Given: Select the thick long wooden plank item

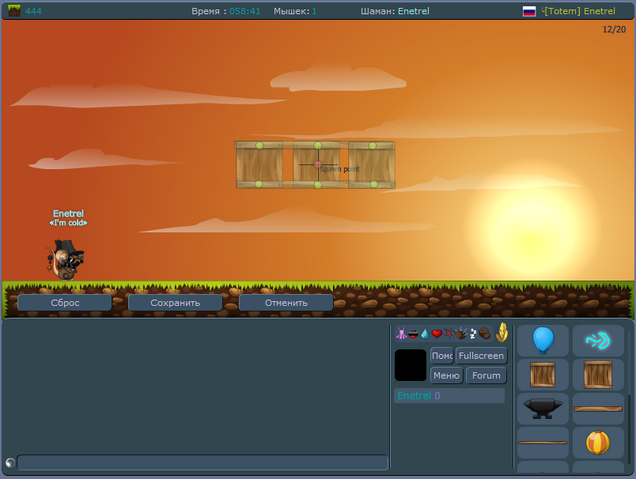Looking at the screenshot, I should [x=598, y=408].
